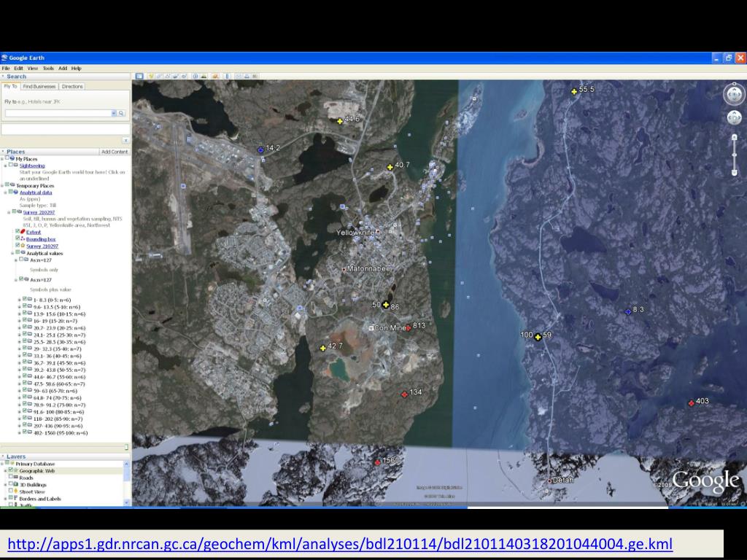Click the yellow marker between 50 and 86
This screenshot has height=560, width=747.
386,305
